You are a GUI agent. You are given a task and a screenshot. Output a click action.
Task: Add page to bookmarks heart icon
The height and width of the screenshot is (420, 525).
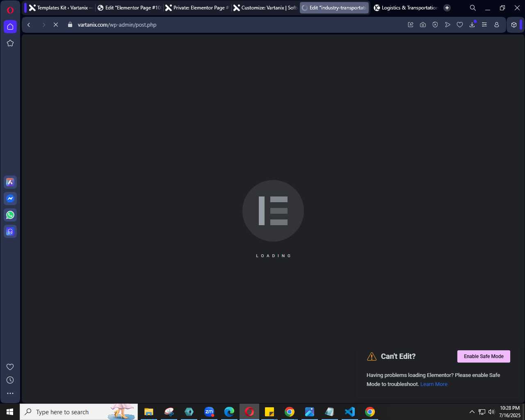coord(460,25)
